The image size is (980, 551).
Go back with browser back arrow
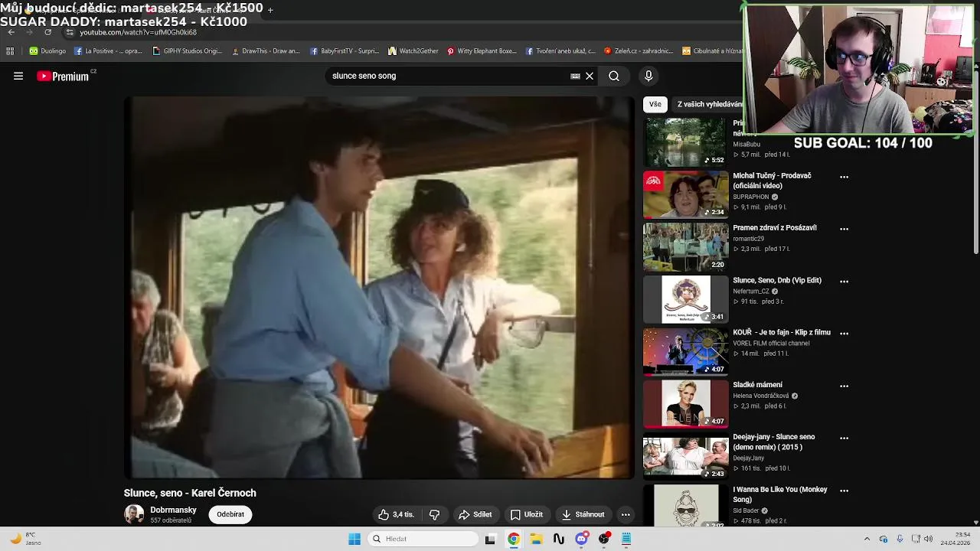tap(11, 32)
